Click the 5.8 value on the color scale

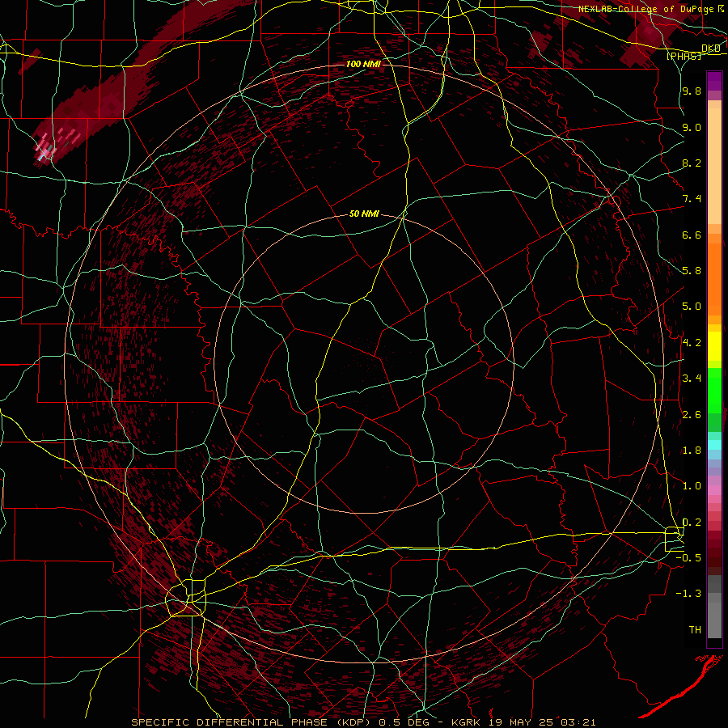692,271
